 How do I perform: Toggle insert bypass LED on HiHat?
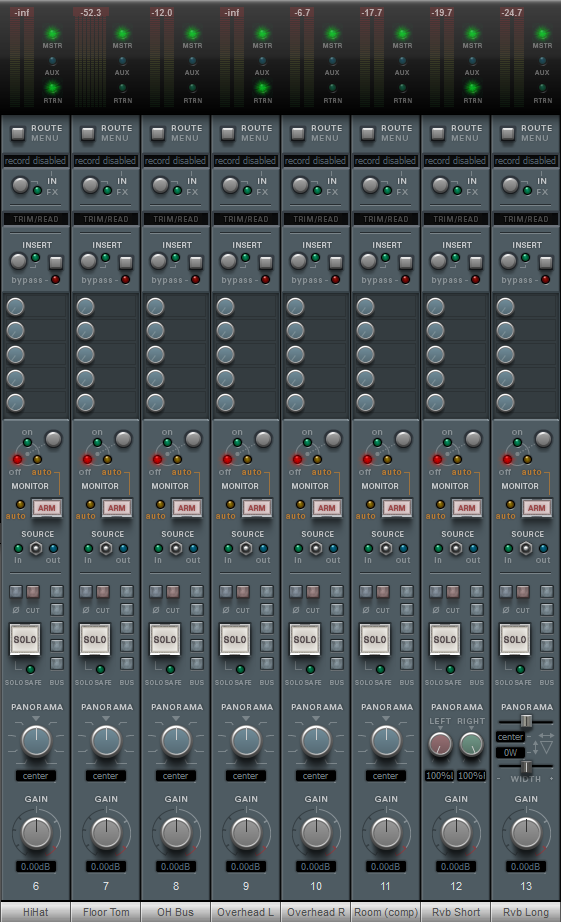55,279
